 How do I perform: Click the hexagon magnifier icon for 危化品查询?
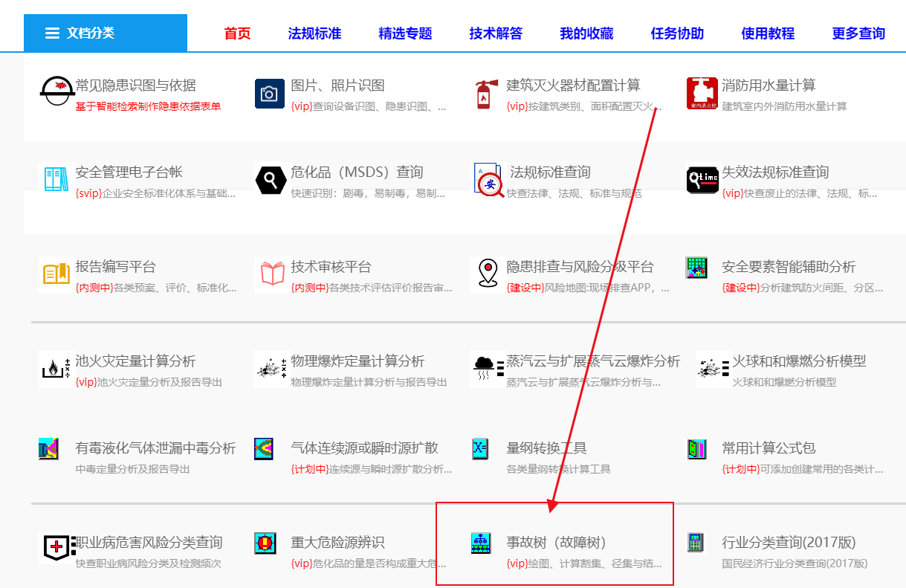click(271, 180)
